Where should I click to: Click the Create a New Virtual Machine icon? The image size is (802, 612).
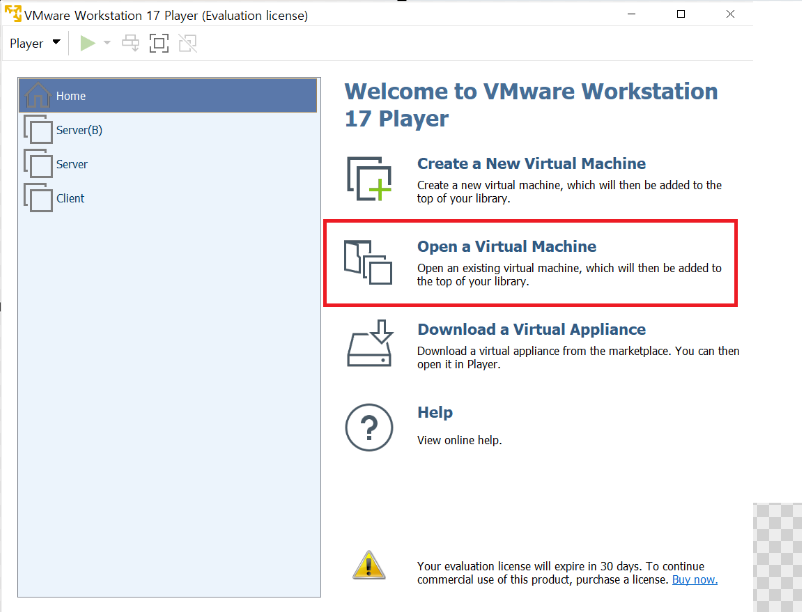369,179
